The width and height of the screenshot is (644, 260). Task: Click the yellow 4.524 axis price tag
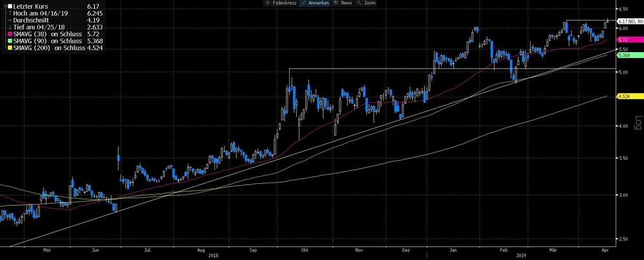point(623,97)
